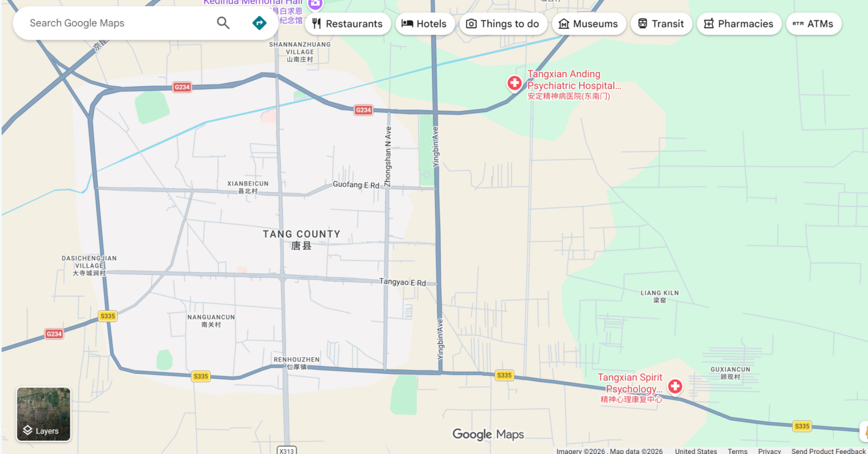Click the United States region link
Viewport: 868px width, 454px height.
tap(696, 451)
